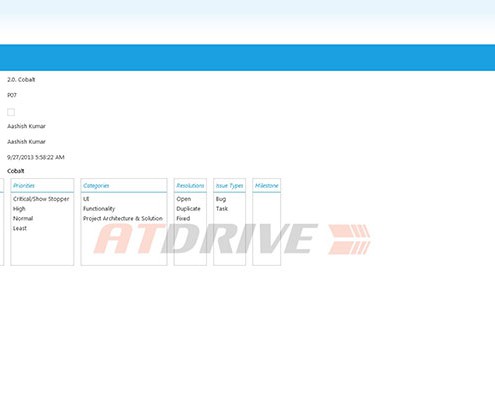Image resolution: width=495 pixels, height=400 pixels.
Task: Open the Milestone header
Action: [x=266, y=186]
